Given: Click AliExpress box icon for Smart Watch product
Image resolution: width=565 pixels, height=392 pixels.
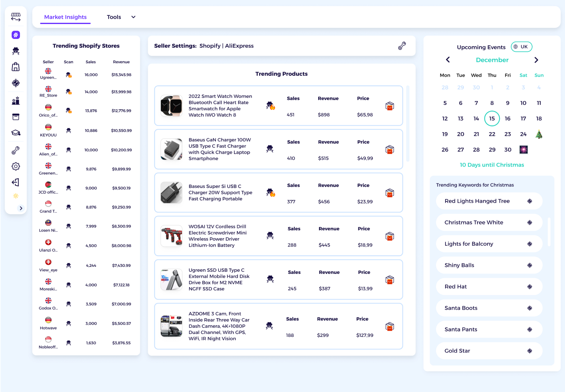Looking at the screenshot, I should coord(390,106).
